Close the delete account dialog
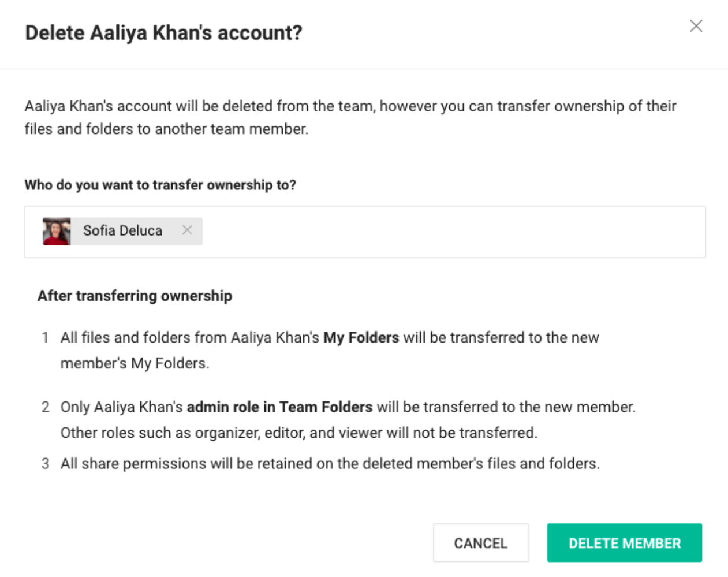 point(696,26)
